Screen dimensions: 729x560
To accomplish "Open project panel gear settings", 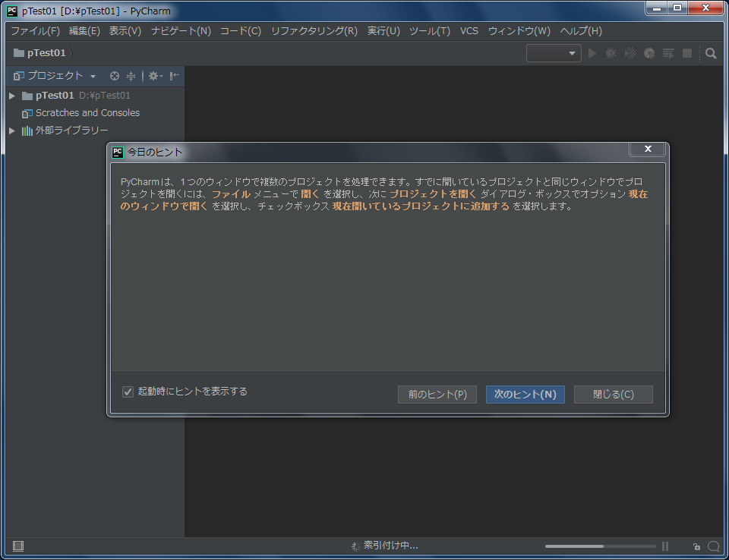I will point(155,76).
